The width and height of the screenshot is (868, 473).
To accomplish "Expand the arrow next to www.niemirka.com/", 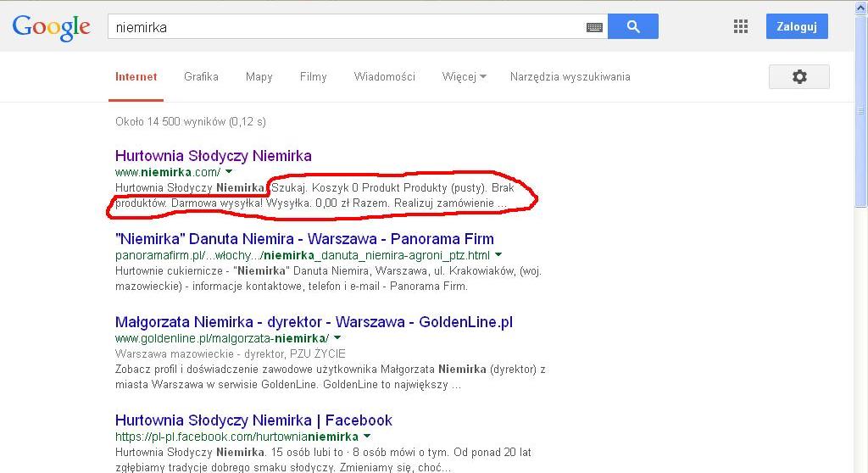I will point(229,172).
